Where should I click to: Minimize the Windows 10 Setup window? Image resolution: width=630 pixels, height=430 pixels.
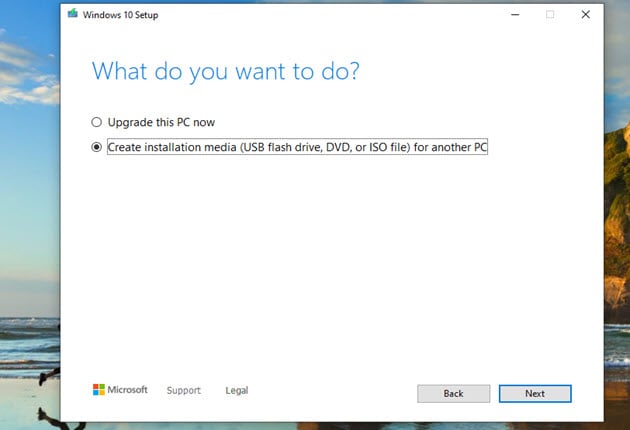click(515, 14)
